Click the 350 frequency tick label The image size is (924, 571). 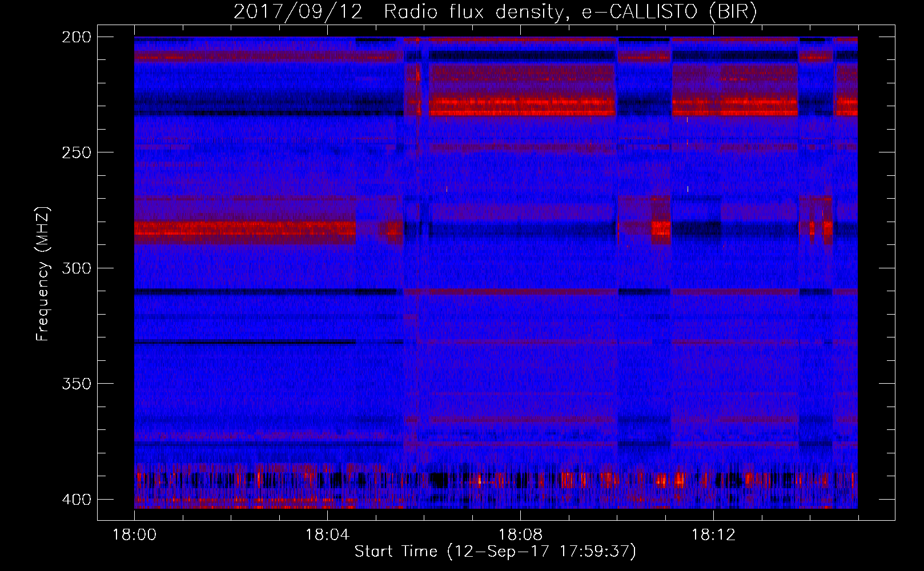[x=77, y=384]
